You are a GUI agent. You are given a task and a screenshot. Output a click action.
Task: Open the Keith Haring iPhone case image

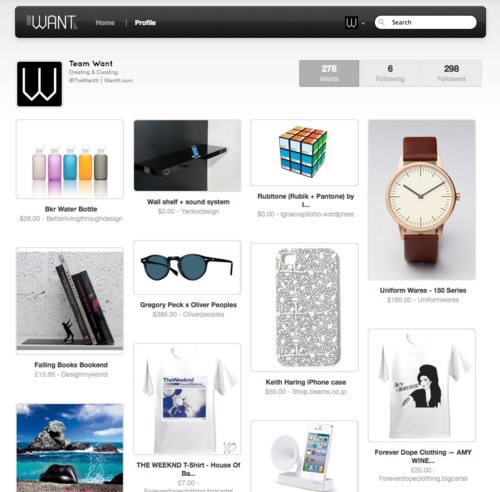(304, 307)
